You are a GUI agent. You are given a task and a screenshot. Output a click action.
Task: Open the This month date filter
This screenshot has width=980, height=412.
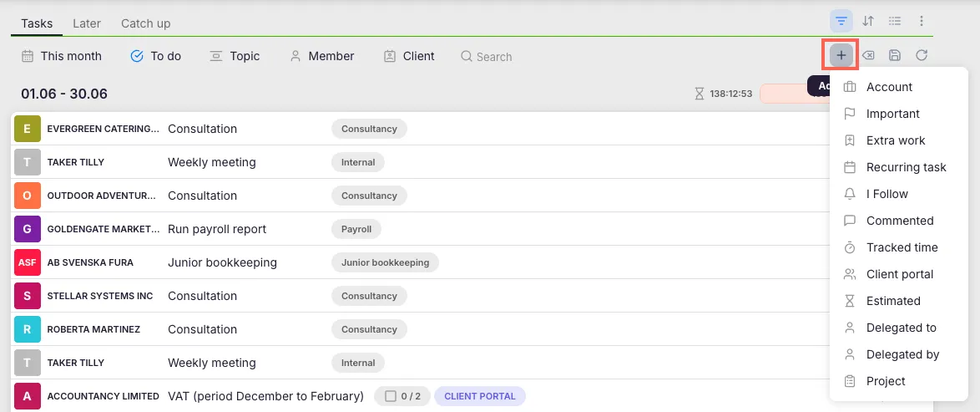coord(62,56)
